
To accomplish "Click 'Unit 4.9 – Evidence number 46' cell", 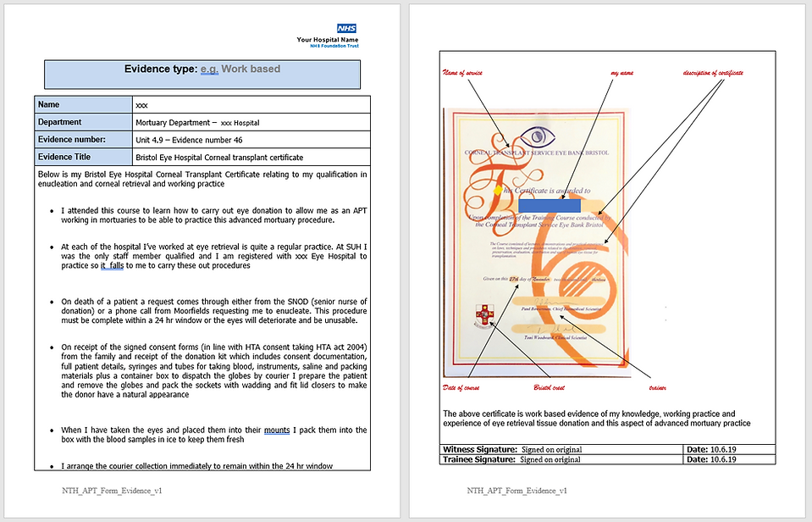I will (x=251, y=140).
